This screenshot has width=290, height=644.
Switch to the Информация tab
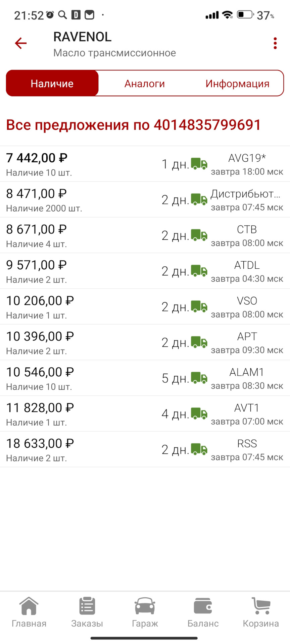click(x=237, y=84)
